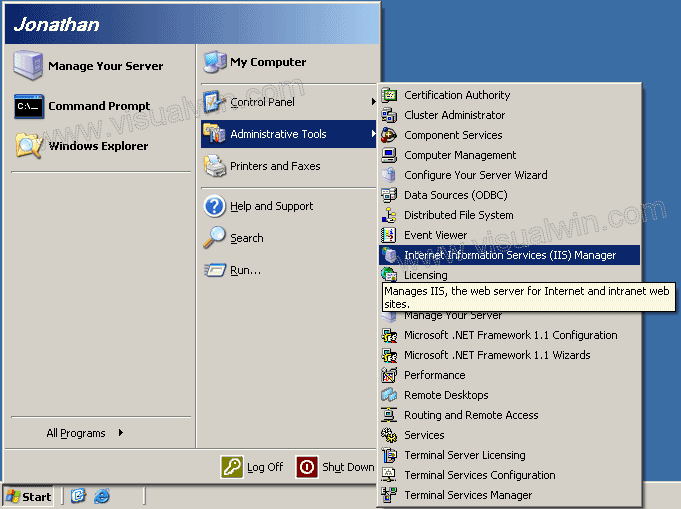
Task: Click the Component Services icon
Action: pos(389,135)
